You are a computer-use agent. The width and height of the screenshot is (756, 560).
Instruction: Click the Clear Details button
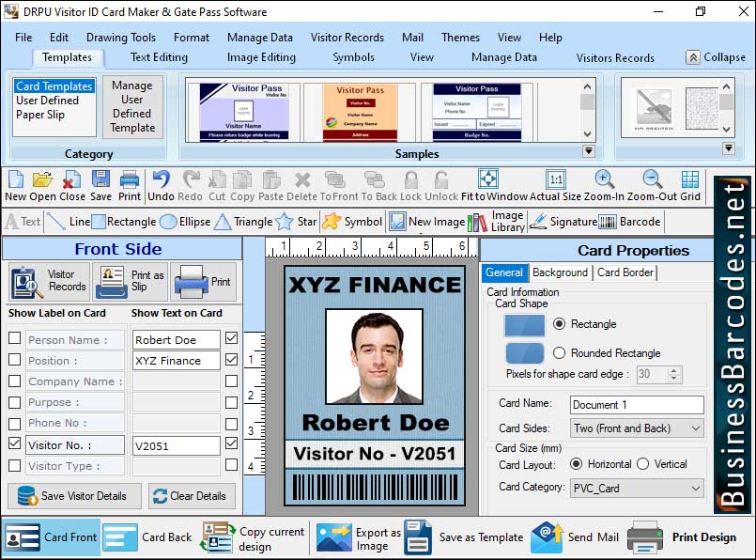tap(192, 497)
